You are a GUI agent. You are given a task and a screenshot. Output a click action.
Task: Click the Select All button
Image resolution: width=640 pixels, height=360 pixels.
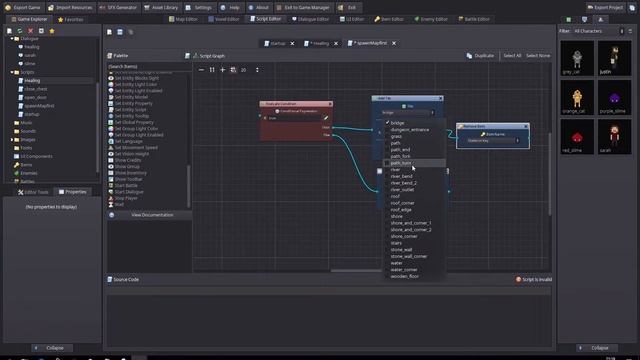tap(512, 56)
